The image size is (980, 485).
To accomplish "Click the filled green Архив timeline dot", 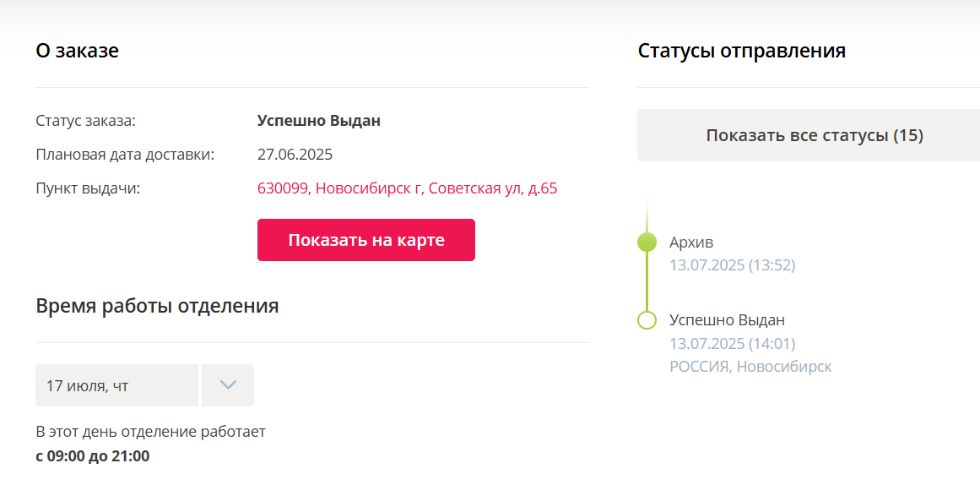I will 647,243.
